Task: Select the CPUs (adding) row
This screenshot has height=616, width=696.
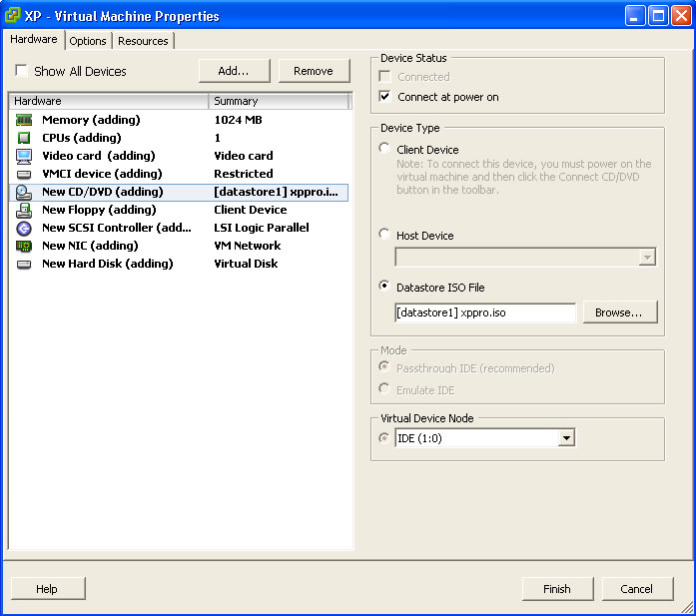Action: (x=179, y=138)
